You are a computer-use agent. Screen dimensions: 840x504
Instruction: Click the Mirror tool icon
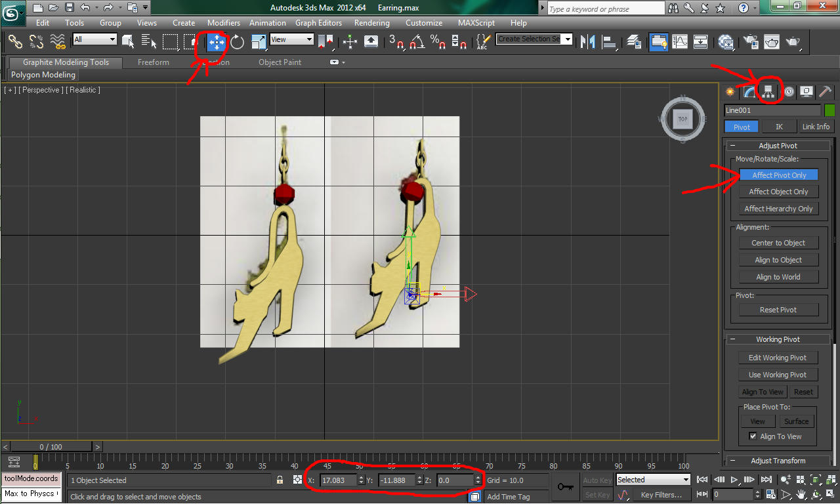[588, 42]
